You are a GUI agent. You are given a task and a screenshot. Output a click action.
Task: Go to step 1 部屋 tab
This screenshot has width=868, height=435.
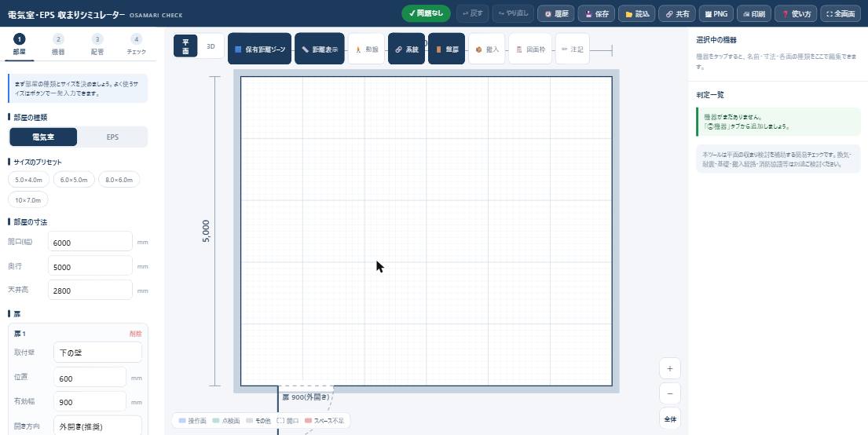coord(20,45)
